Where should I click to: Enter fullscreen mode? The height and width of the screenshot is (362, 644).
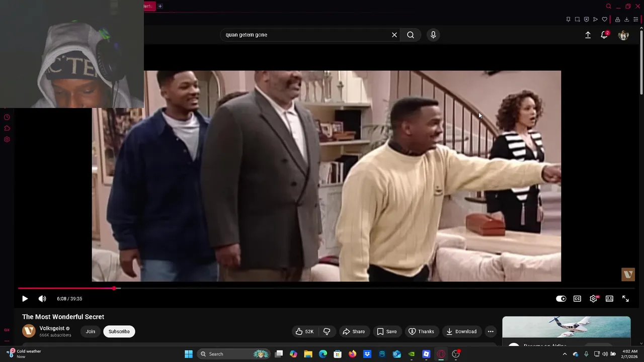(x=625, y=299)
